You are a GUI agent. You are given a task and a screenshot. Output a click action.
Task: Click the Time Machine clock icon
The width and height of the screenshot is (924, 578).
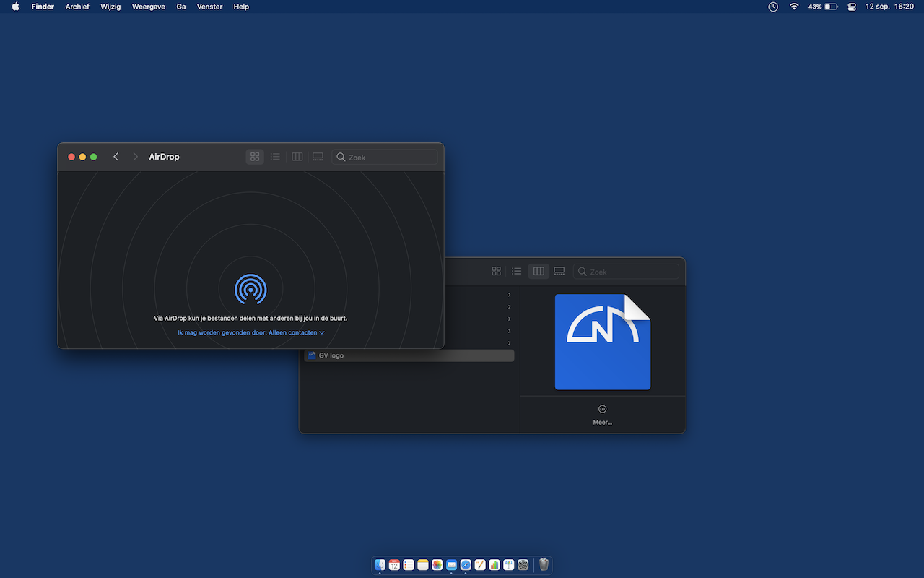[x=773, y=7]
